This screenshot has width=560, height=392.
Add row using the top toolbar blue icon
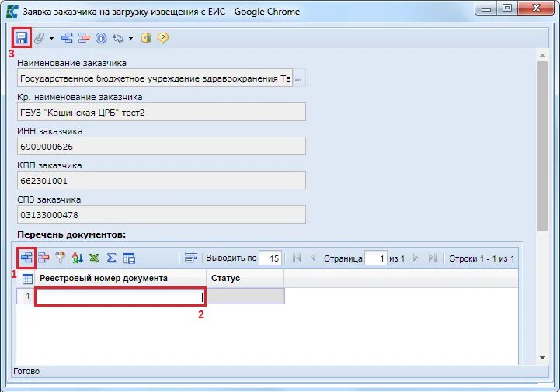point(67,38)
